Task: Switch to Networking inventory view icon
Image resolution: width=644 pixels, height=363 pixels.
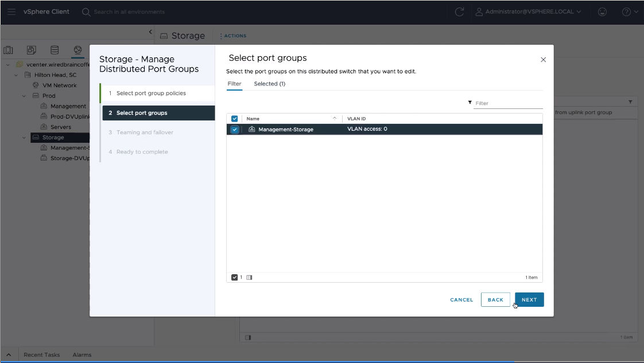Action: pos(77,50)
